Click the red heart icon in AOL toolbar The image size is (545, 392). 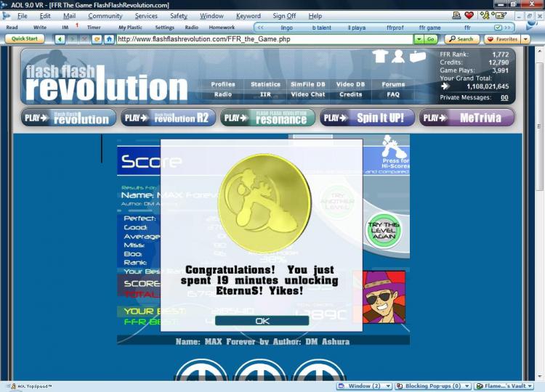[469, 15]
